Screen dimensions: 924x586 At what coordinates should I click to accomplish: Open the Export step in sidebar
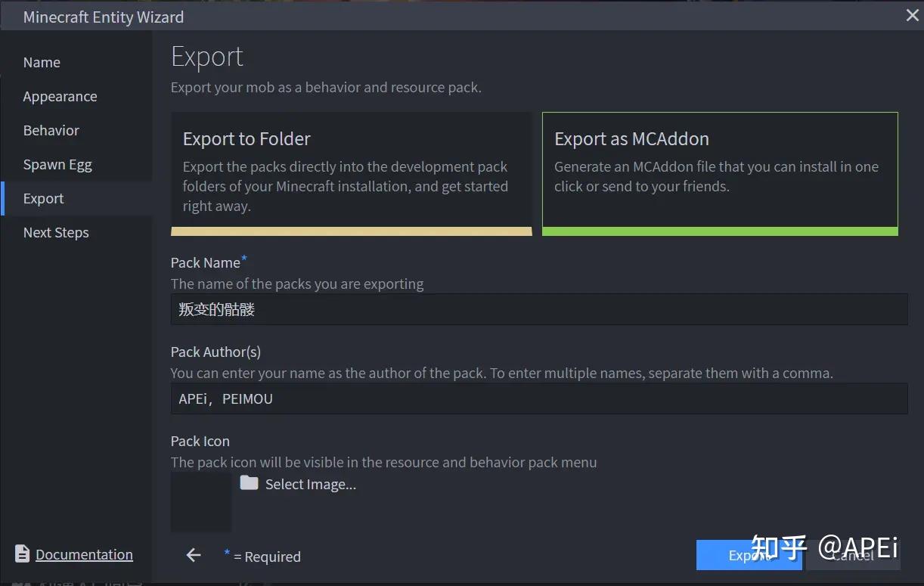(76, 199)
